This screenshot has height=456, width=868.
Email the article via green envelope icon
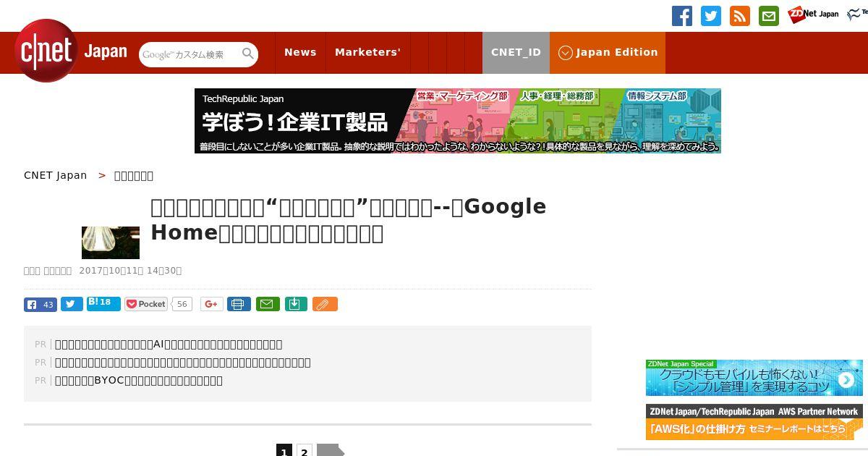coord(268,304)
